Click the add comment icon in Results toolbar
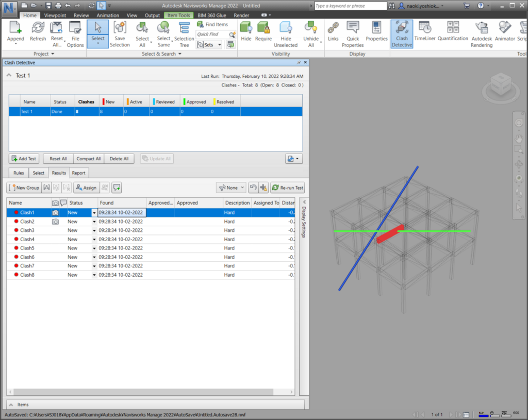Image resolution: width=528 pixels, height=420 pixels. click(x=117, y=188)
